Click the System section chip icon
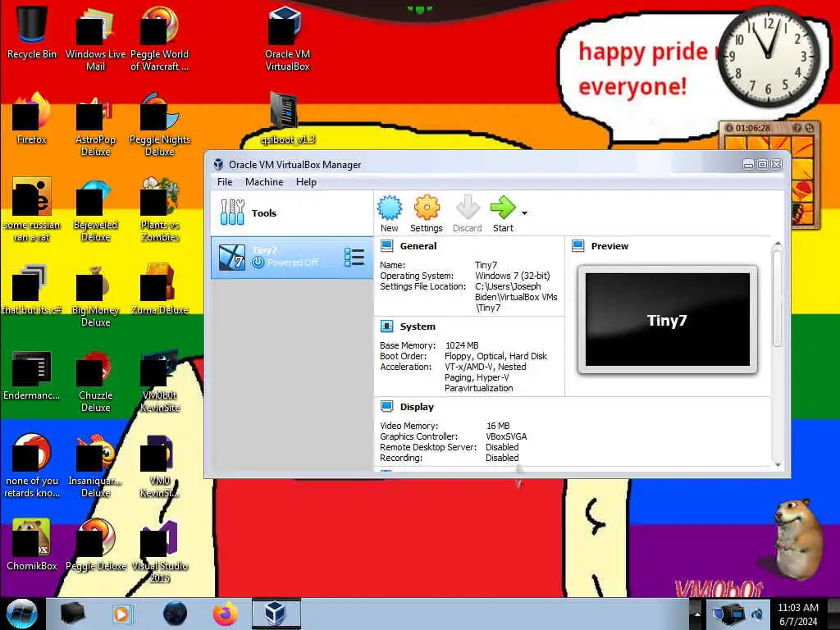Image resolution: width=840 pixels, height=630 pixels. [386, 326]
